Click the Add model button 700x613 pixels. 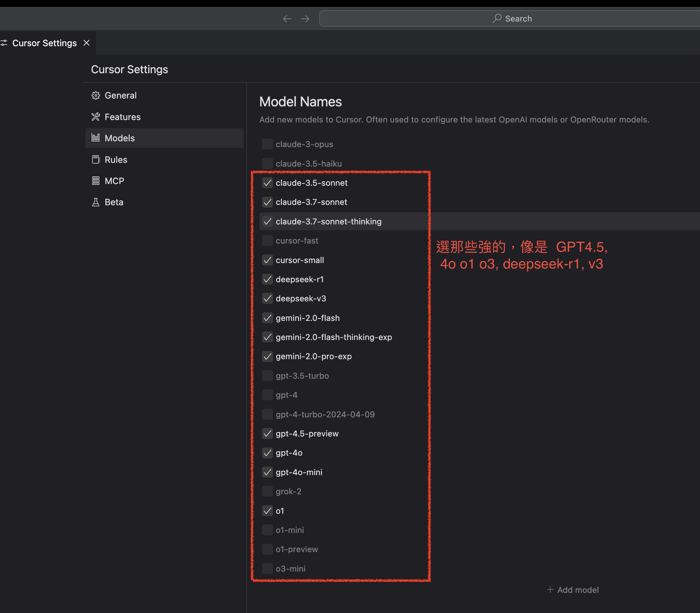[x=573, y=590]
